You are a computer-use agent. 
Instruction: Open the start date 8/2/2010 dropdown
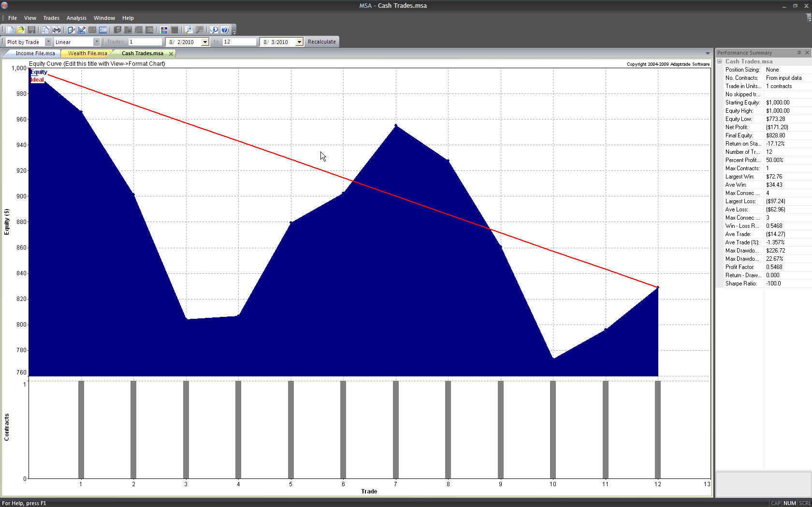click(x=205, y=42)
